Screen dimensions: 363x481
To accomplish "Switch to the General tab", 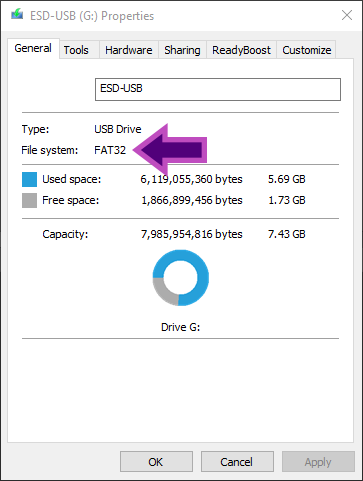I will pos(33,48).
